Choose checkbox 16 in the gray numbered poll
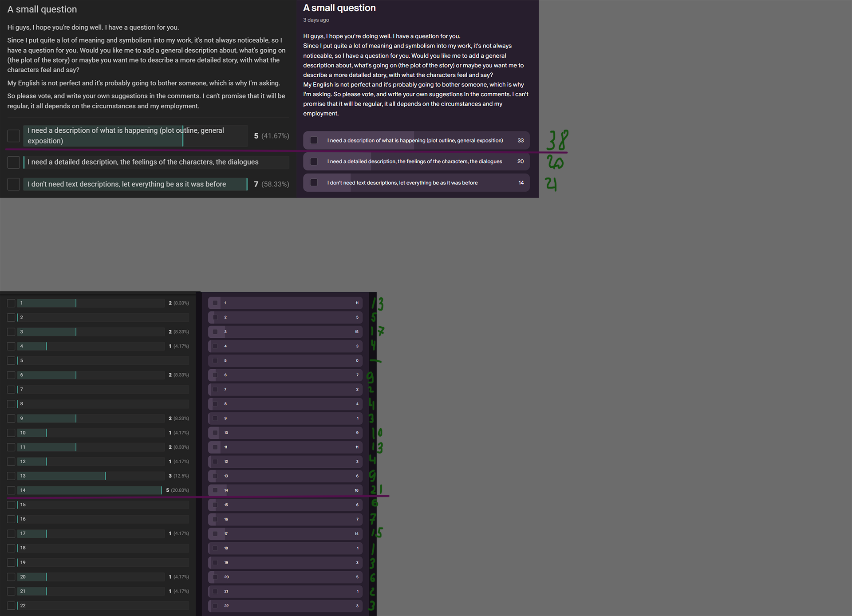This screenshot has height=616, width=852. [11, 519]
